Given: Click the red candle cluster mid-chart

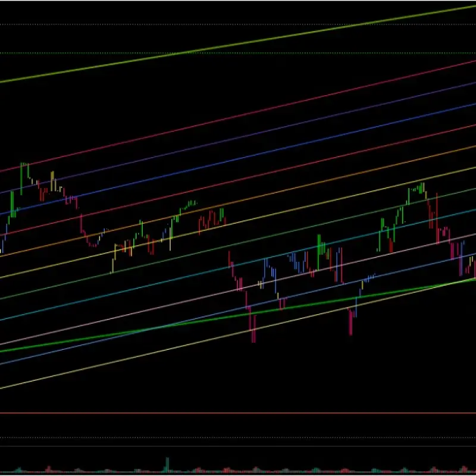Looking at the screenshot, I should point(205,222).
